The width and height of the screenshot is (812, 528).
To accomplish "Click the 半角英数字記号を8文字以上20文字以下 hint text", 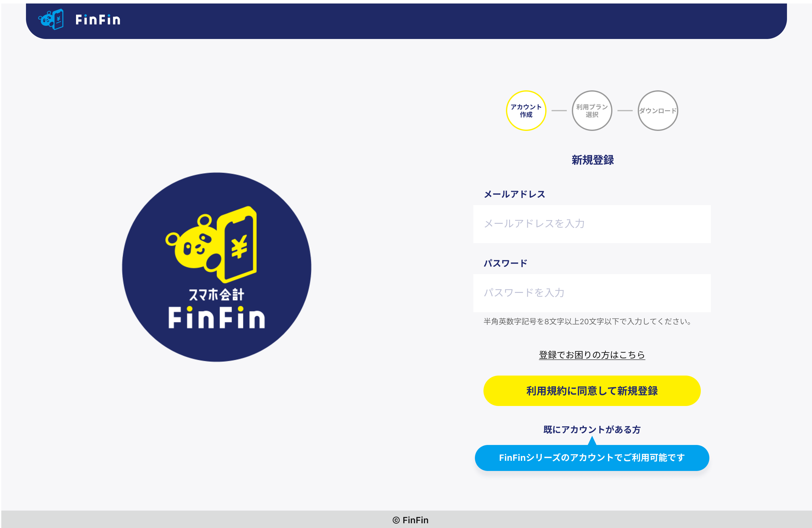I will coord(587,321).
